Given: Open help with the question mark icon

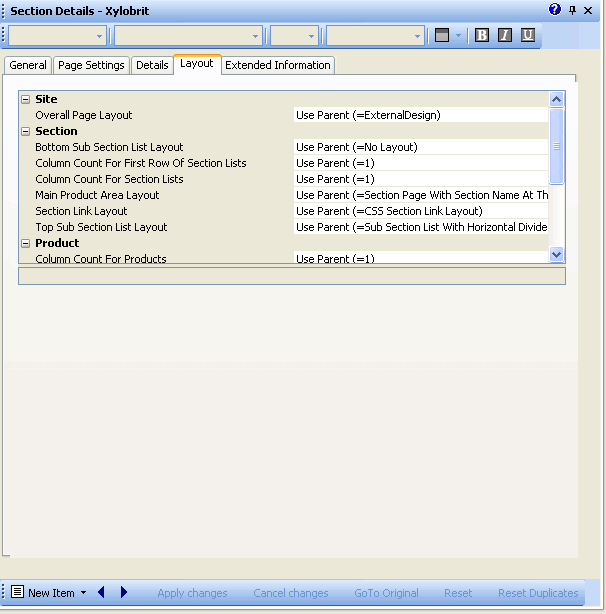Looking at the screenshot, I should (555, 9).
